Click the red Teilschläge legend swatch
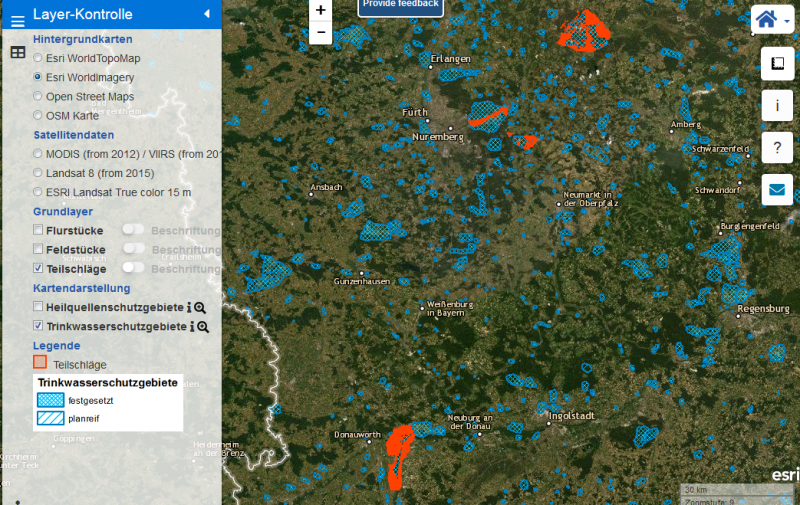This screenshot has height=505, width=800. [x=40, y=362]
